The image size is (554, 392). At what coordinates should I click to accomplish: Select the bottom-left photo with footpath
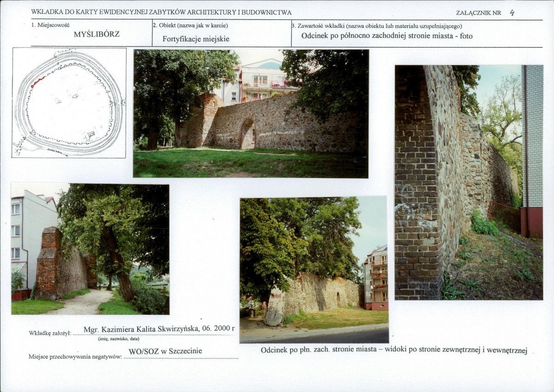90,249
